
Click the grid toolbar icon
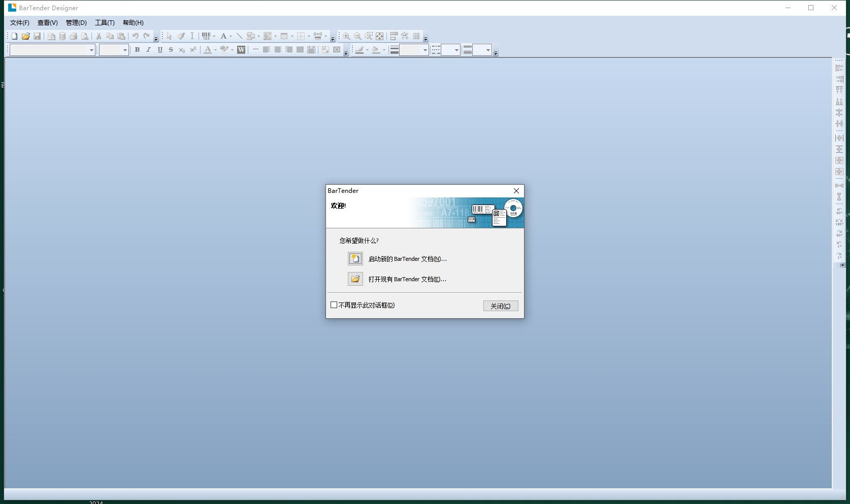click(x=416, y=36)
